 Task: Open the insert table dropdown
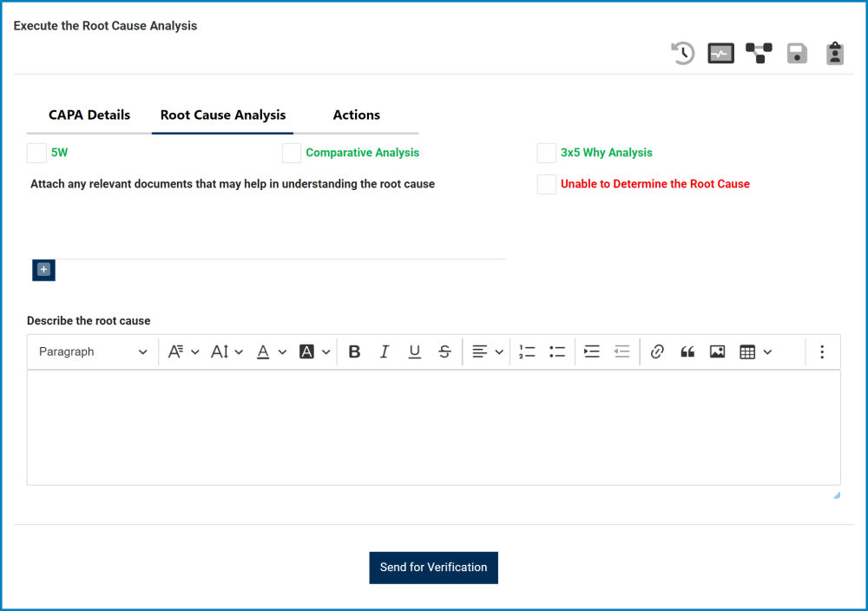tap(768, 351)
